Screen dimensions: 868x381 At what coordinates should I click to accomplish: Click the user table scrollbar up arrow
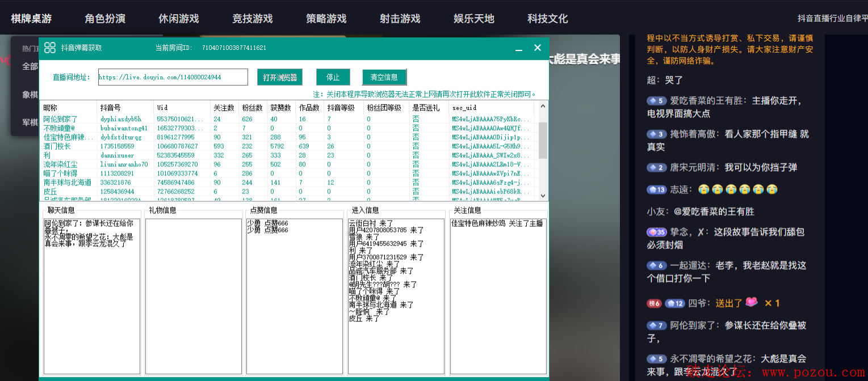[543, 106]
